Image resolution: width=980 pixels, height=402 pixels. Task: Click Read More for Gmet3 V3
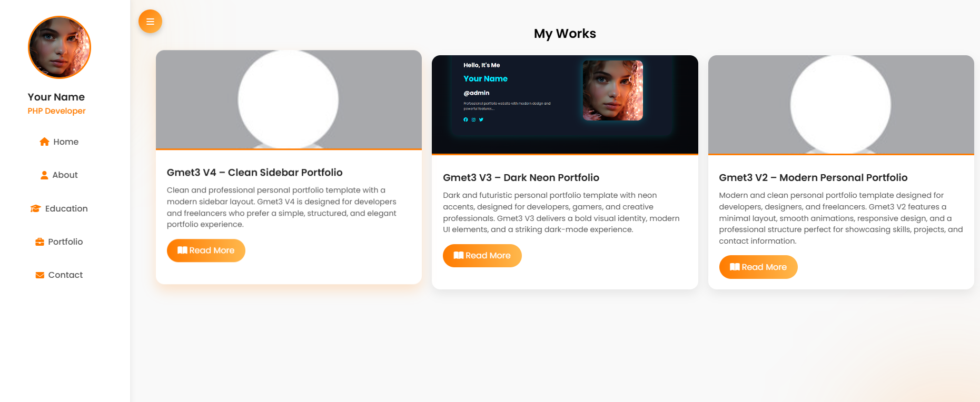point(482,256)
